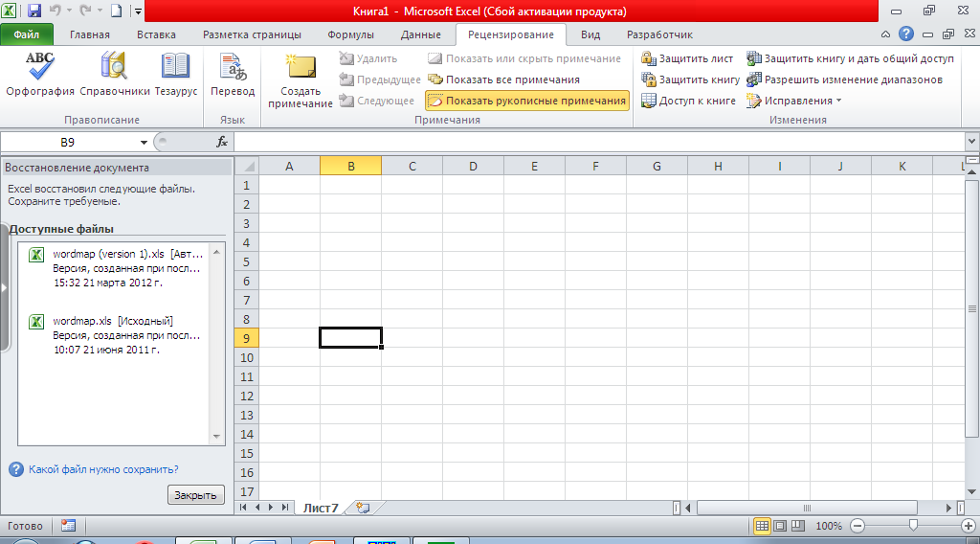This screenshot has width=980, height=544.
Task: Toggle Показать все примечания
Action: pyautogui.click(x=503, y=80)
